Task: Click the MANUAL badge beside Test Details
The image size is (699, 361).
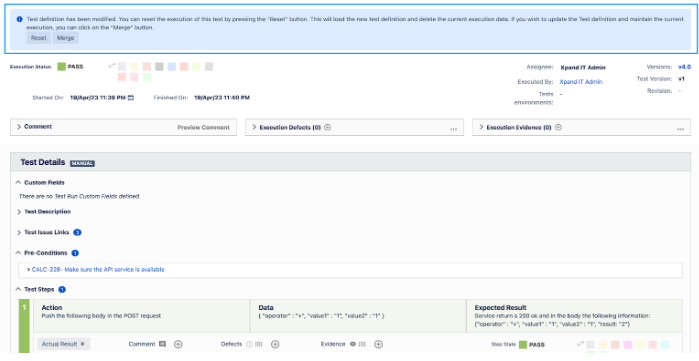Action: (82, 163)
